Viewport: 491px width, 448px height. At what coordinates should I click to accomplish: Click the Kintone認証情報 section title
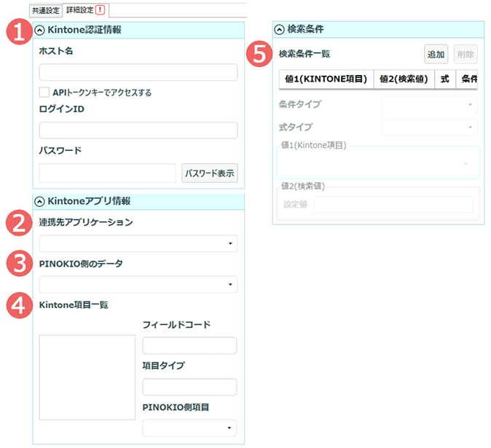[x=85, y=30]
